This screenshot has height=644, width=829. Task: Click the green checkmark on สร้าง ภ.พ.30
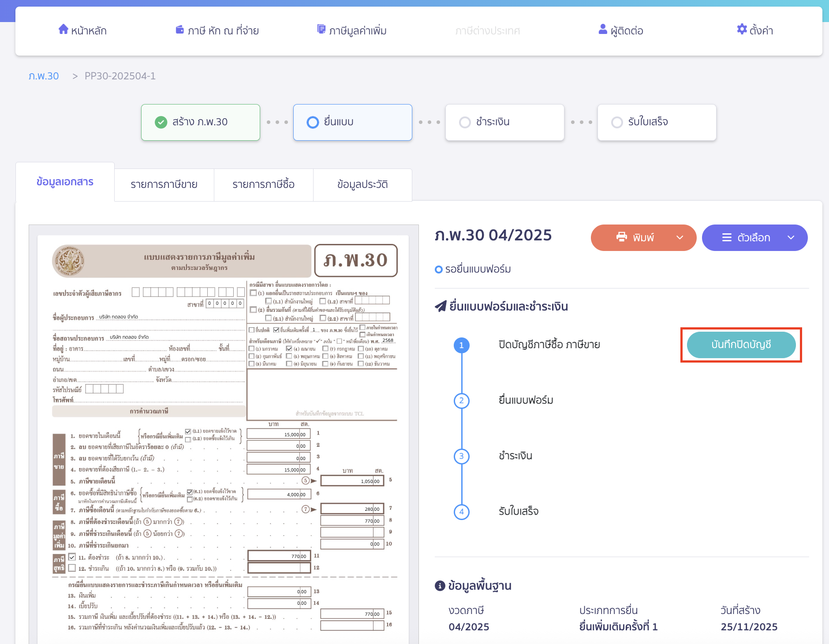(161, 122)
